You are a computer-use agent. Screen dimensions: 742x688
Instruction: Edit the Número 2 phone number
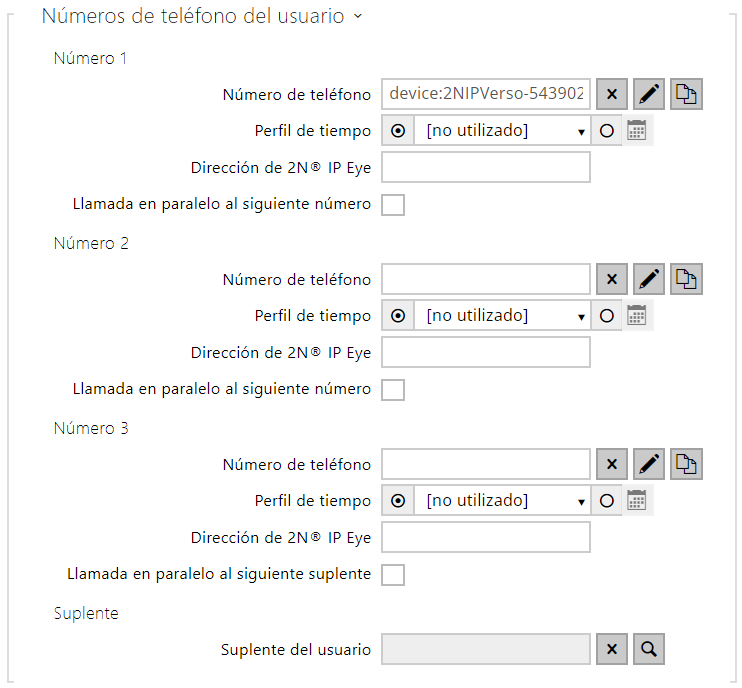point(650,280)
